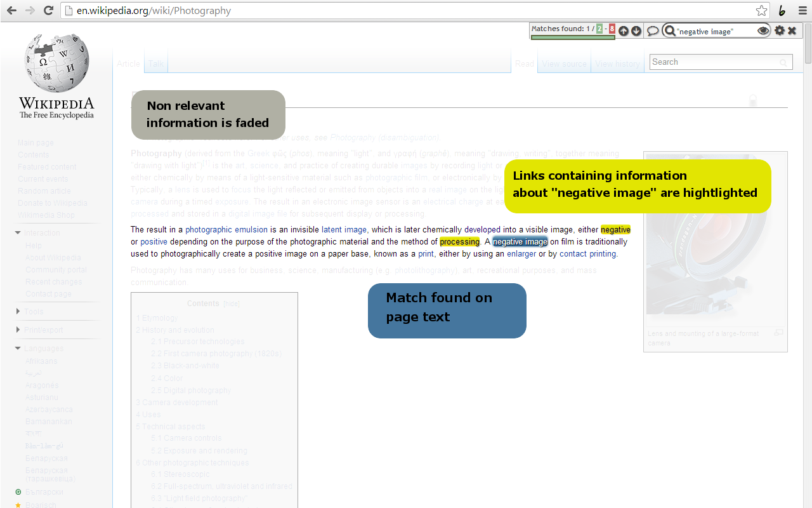Open the View source tab
The height and width of the screenshot is (508, 812).
click(565, 63)
